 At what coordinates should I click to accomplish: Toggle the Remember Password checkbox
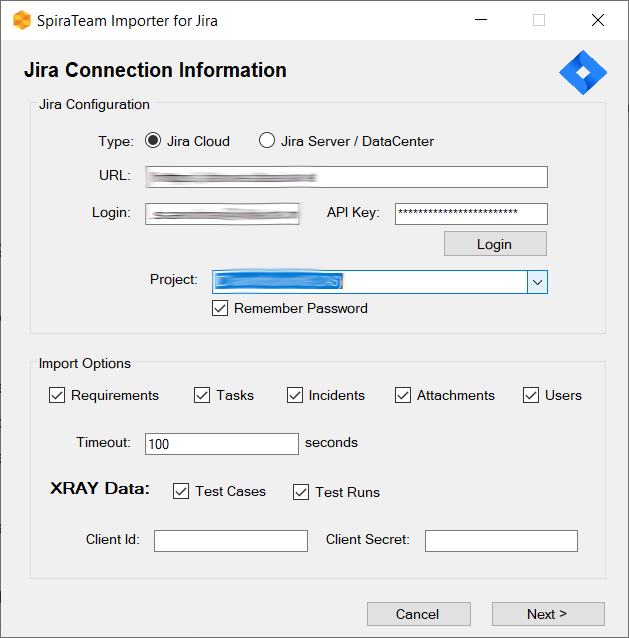220,309
